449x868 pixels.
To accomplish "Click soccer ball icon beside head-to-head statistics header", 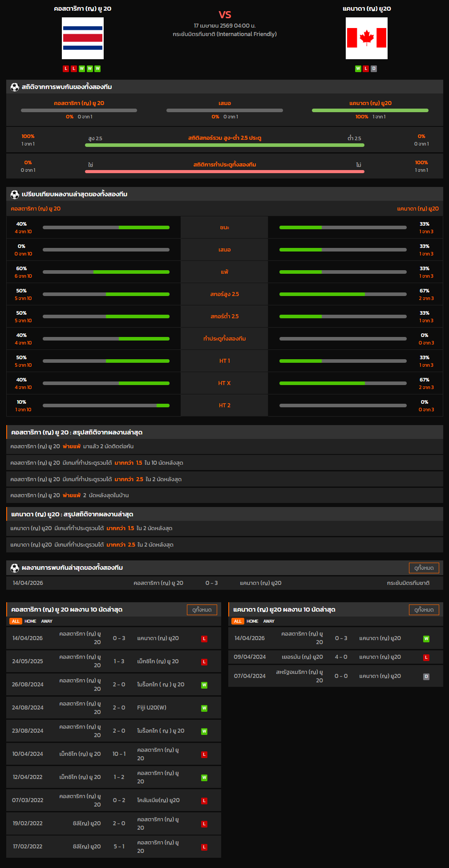I will pyautogui.click(x=15, y=87).
